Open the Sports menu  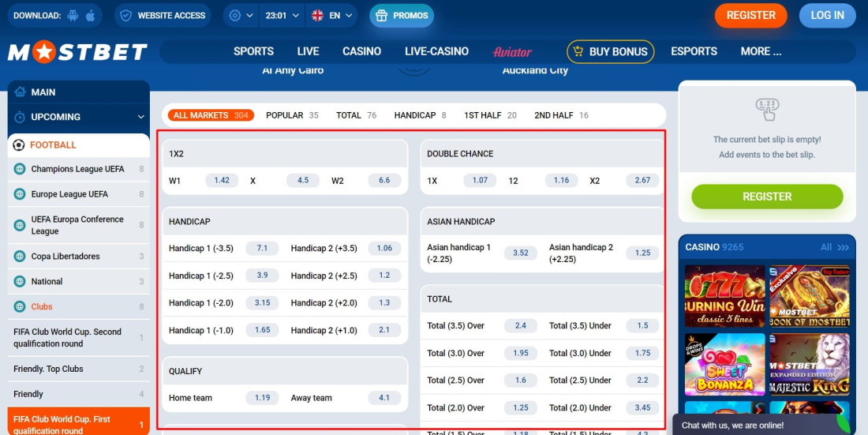253,51
